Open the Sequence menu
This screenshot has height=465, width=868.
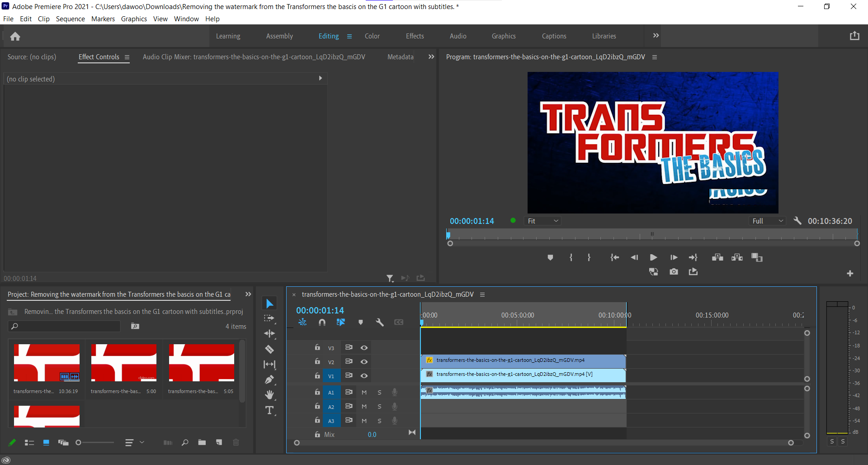click(70, 19)
